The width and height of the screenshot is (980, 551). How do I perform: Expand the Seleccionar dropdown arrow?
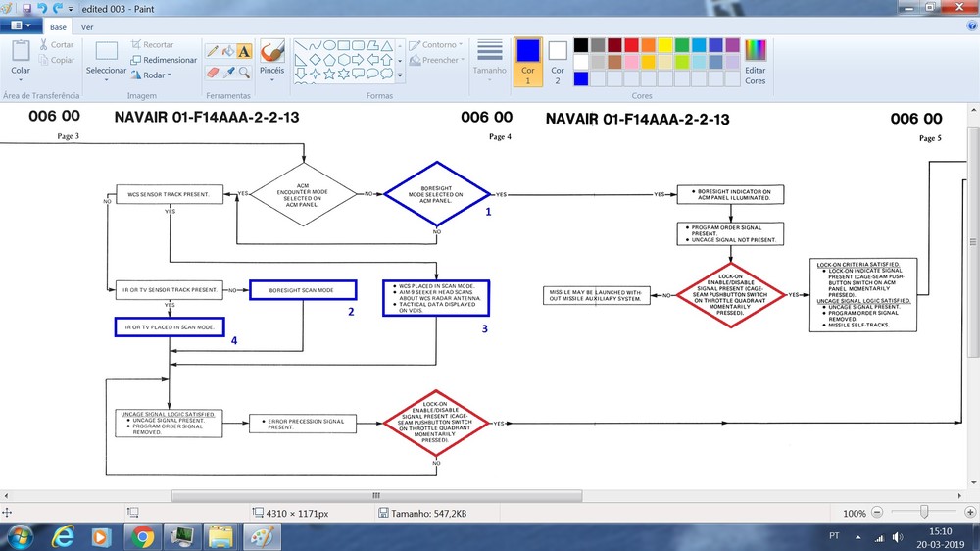click(x=106, y=80)
